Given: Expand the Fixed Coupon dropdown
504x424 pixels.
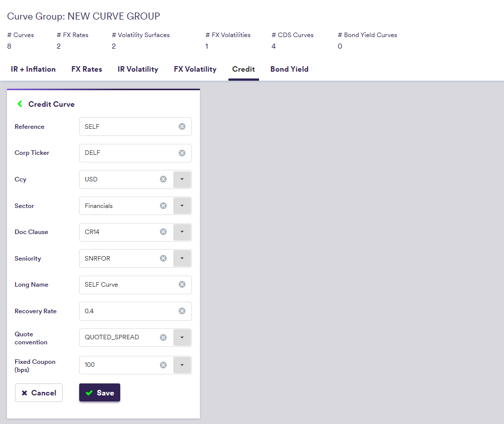Looking at the screenshot, I should coord(182,365).
